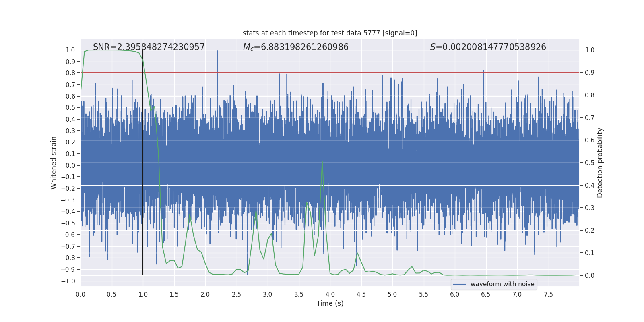Click the 'Detection probability' right axis label

600,163
